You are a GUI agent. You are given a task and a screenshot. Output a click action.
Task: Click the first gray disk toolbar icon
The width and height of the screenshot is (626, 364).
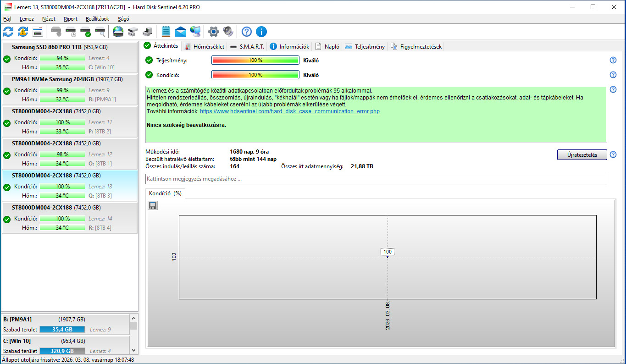pos(56,32)
